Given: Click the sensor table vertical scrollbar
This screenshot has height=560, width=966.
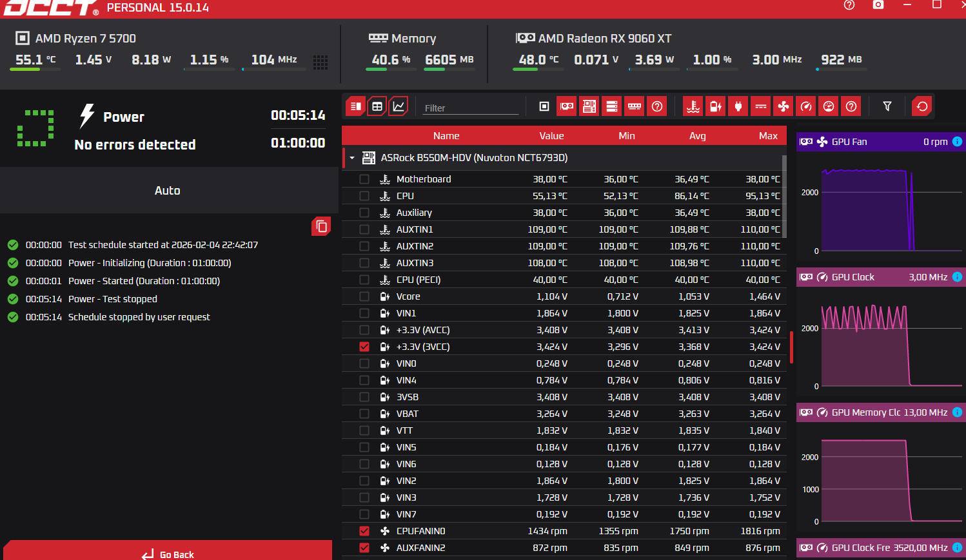Looking at the screenshot, I should point(784,196).
